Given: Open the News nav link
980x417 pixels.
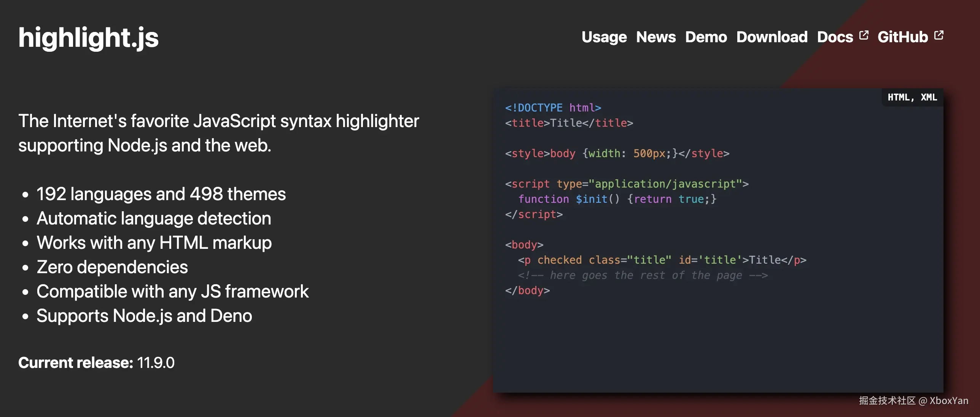Looking at the screenshot, I should (655, 37).
